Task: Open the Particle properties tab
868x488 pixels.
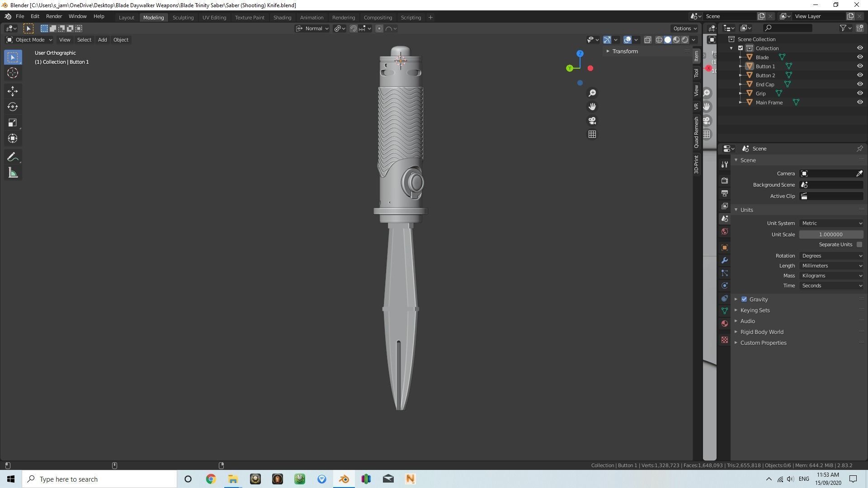Action: 725,273
